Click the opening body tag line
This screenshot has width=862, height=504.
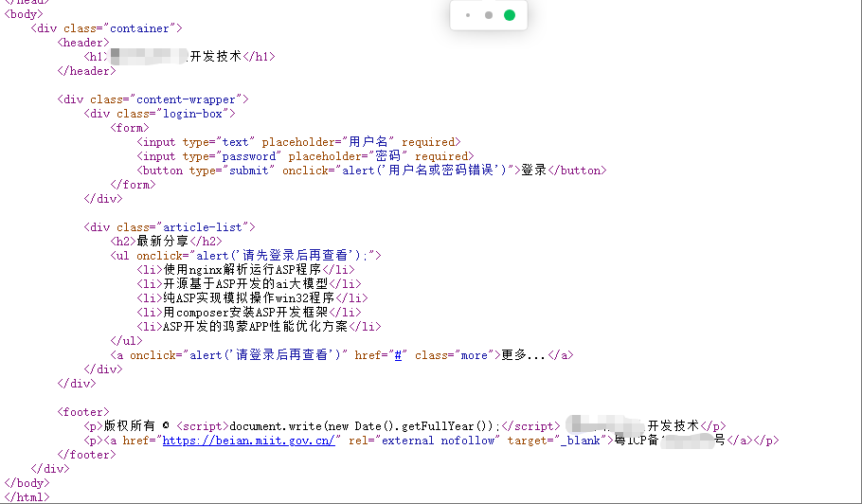coord(24,14)
